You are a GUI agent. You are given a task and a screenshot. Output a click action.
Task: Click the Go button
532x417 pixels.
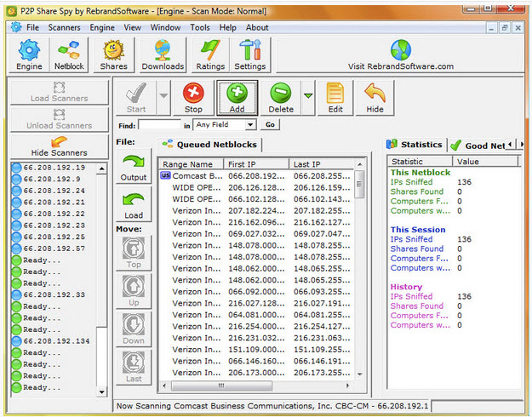coord(270,125)
